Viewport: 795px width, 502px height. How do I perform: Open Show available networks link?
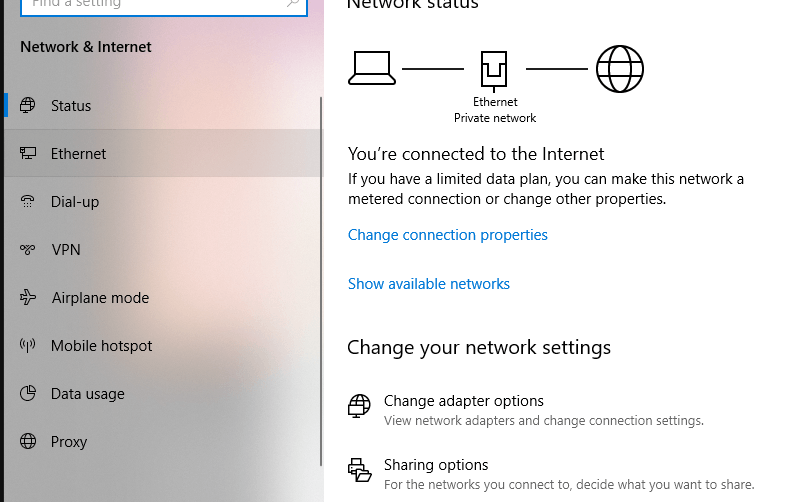(x=428, y=284)
